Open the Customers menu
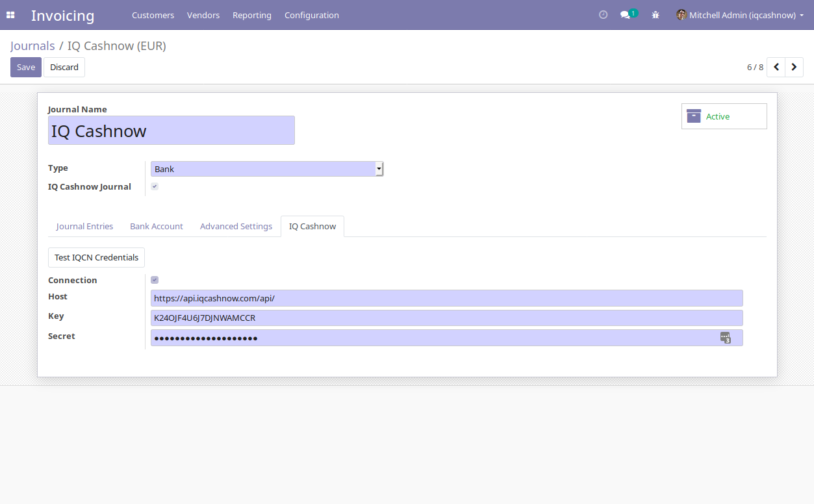The image size is (814, 504). click(x=153, y=15)
